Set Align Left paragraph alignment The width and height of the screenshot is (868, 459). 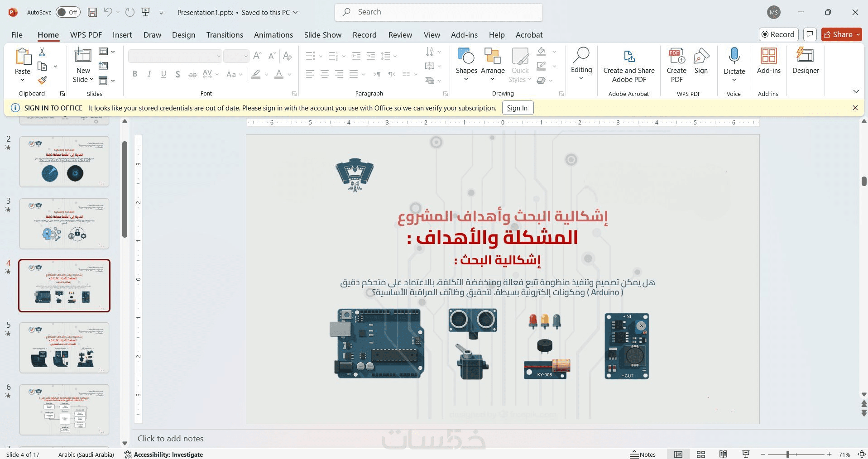tap(310, 74)
